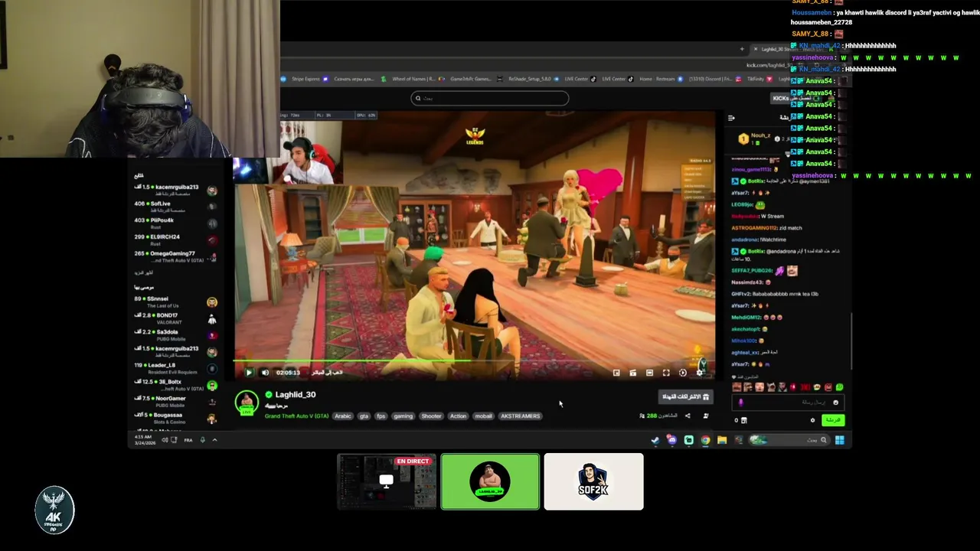The image size is (980, 551).
Task: Select the mobail tag
Action: click(x=483, y=416)
